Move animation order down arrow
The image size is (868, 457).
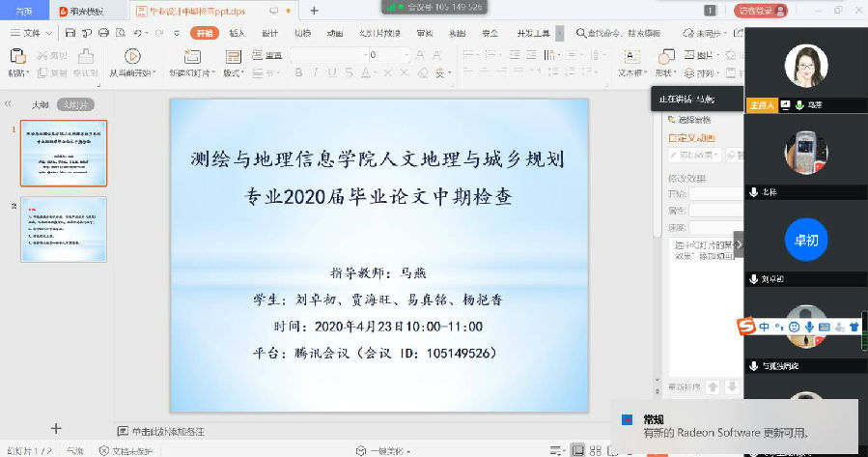pos(732,386)
